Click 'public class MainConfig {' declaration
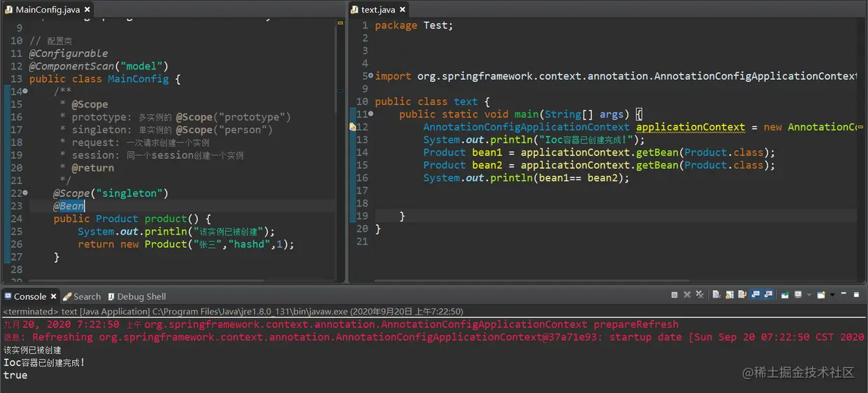The width and height of the screenshot is (868, 393). (x=105, y=79)
